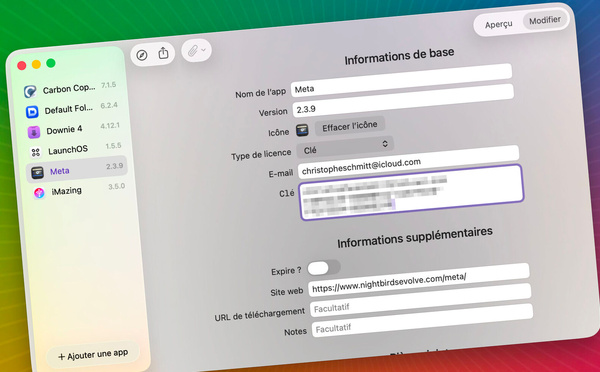Click the Informations supplémentaires heading
This screenshot has width=600, height=372.
pyautogui.click(x=415, y=237)
